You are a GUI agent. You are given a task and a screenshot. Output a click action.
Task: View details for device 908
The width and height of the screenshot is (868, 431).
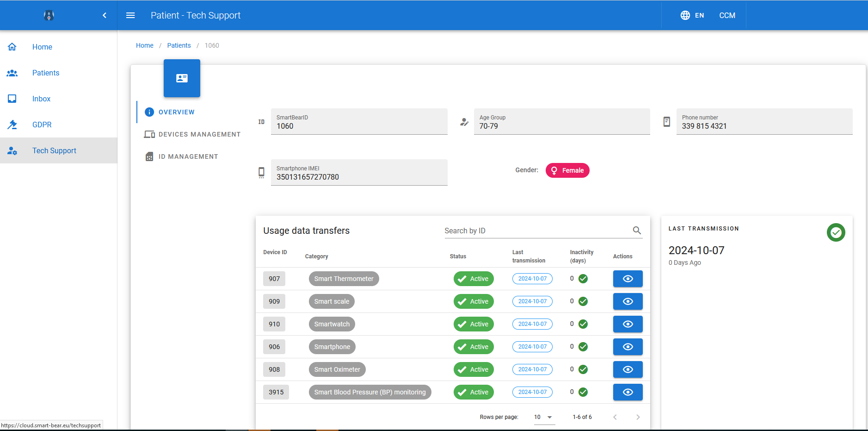pyautogui.click(x=628, y=369)
